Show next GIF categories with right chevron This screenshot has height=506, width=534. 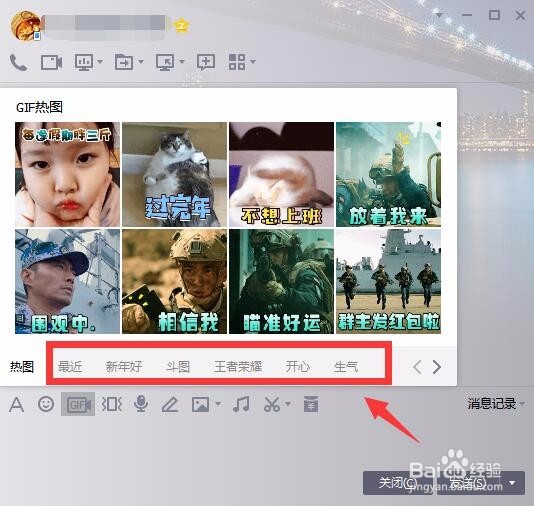point(437,367)
